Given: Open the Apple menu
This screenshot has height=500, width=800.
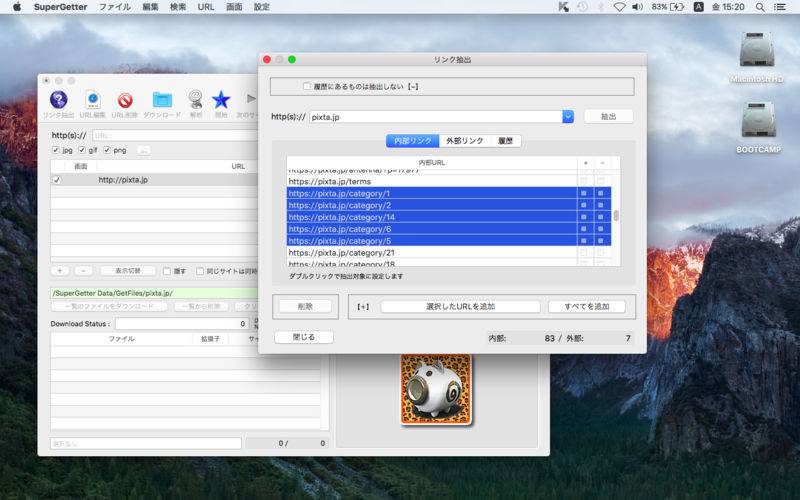Looking at the screenshot, I should tap(17, 7).
